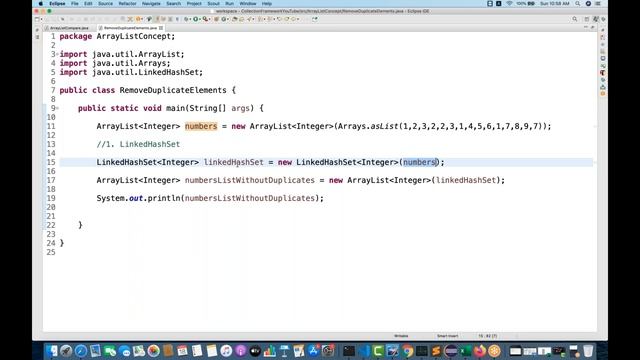Open Spotlight search in the menu bar
Image resolution: width=640 pixels, height=360 pixels.
pyautogui.click(x=578, y=4)
